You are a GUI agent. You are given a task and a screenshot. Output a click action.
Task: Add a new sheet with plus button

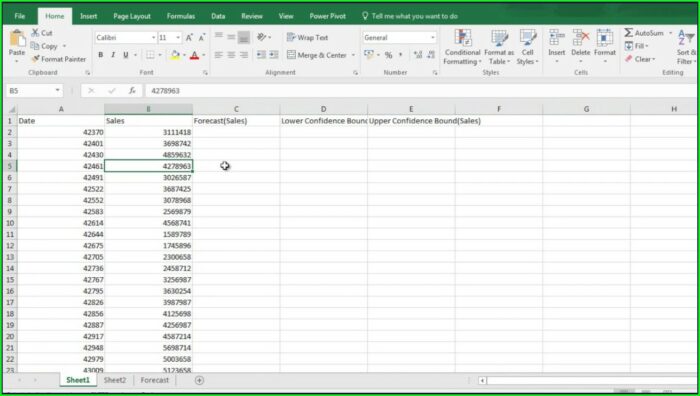point(200,380)
